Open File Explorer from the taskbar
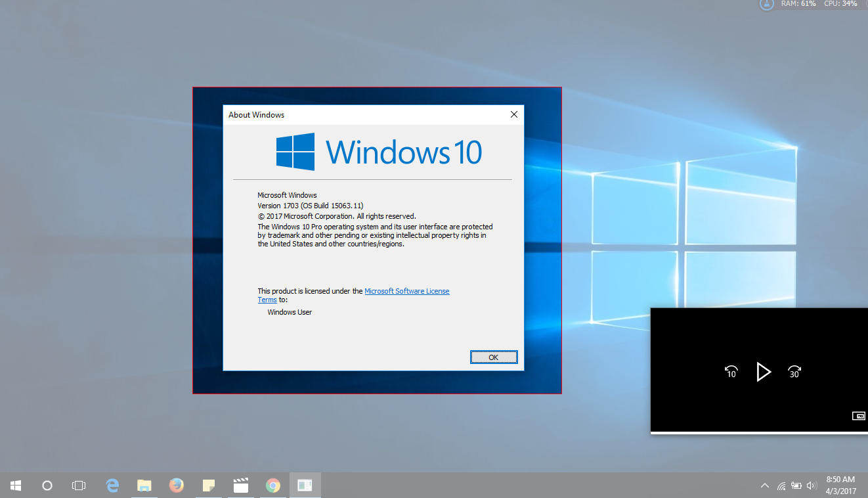The height and width of the screenshot is (498, 868). [x=144, y=486]
